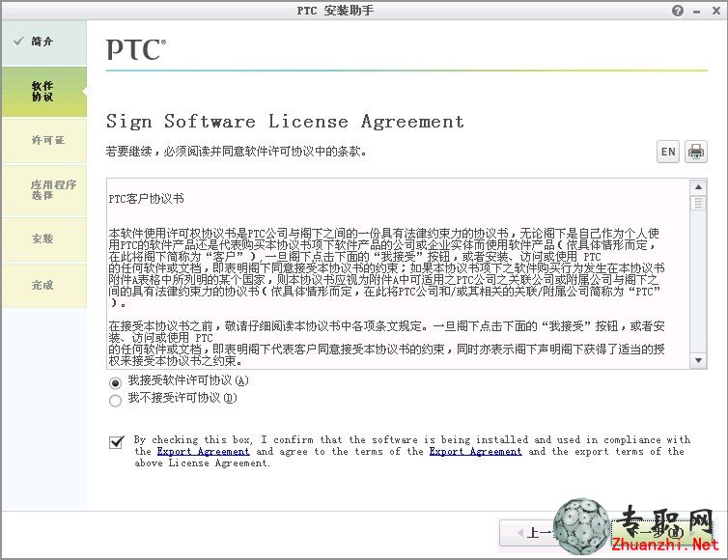728x560 pixels.
Task: Click the help question mark icon
Action: (x=678, y=11)
